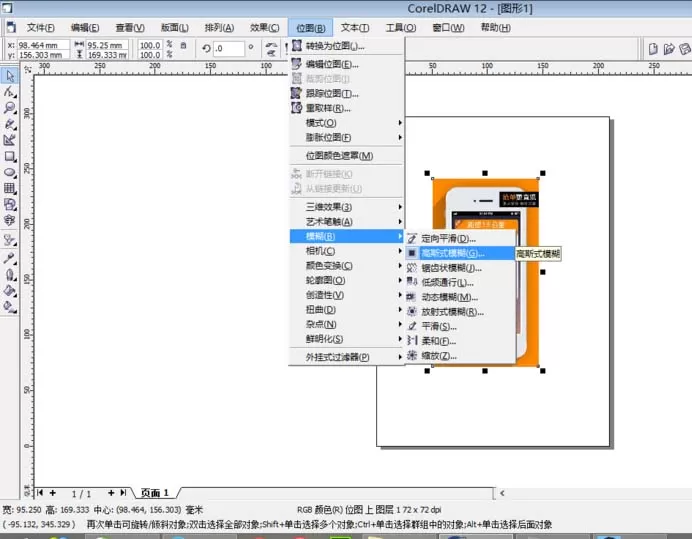Select the Ellipse tool in toolbox
692x539 pixels.
[x=10, y=172]
